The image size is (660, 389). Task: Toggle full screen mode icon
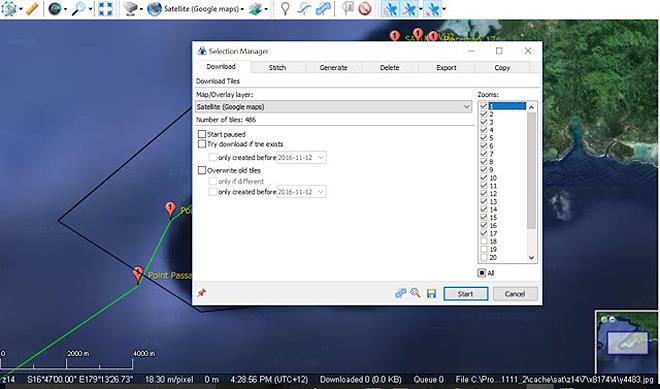(105, 8)
